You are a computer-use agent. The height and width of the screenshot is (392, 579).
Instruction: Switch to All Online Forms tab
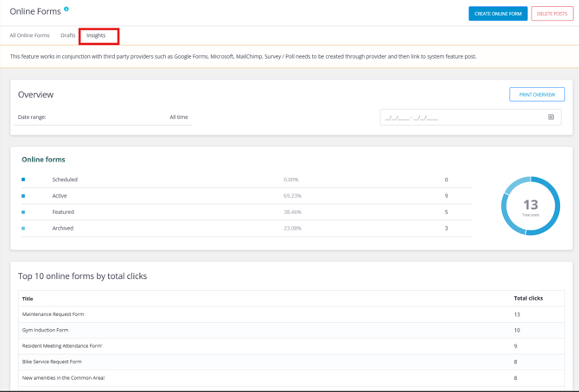pos(29,35)
